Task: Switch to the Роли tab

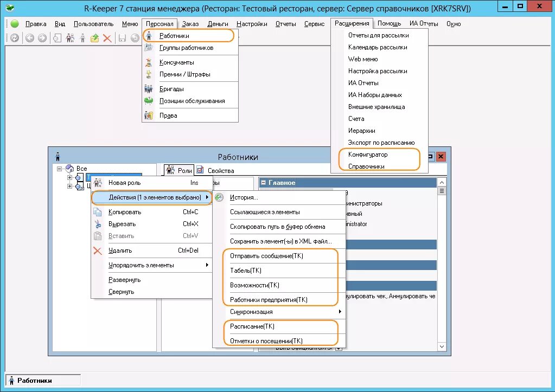Action: coord(180,171)
